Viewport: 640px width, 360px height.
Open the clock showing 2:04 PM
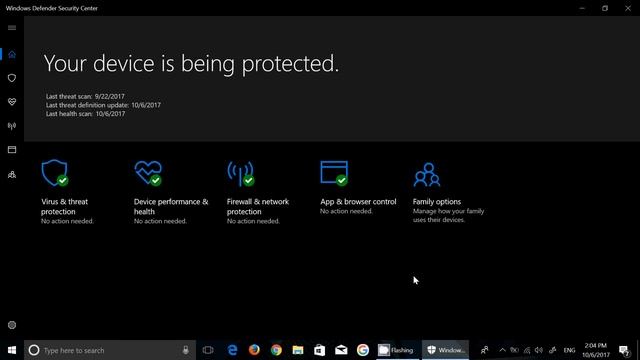pos(596,350)
